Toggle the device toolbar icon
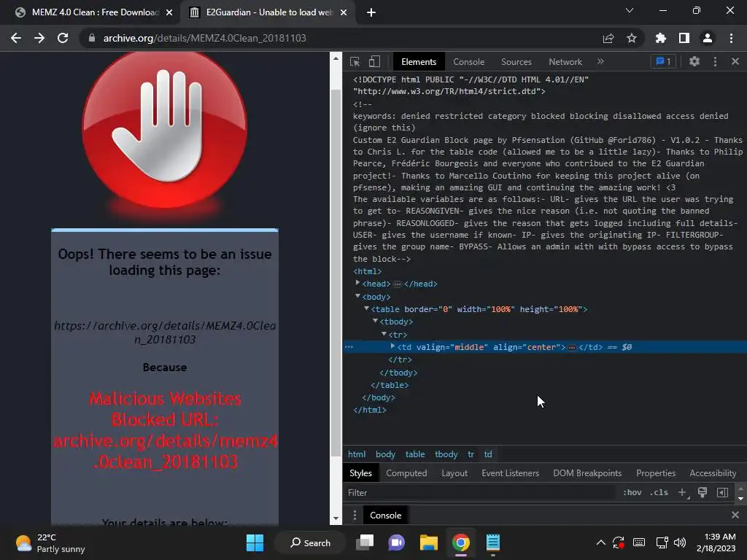 coord(374,61)
